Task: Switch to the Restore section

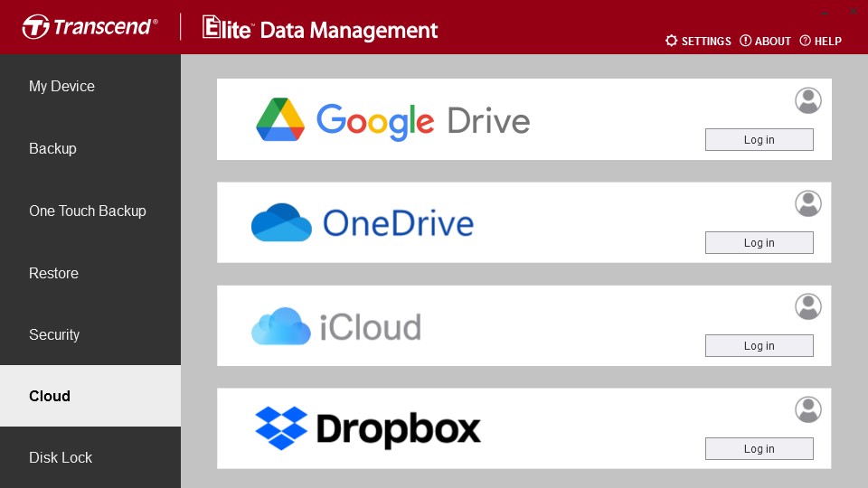Action: [x=90, y=273]
